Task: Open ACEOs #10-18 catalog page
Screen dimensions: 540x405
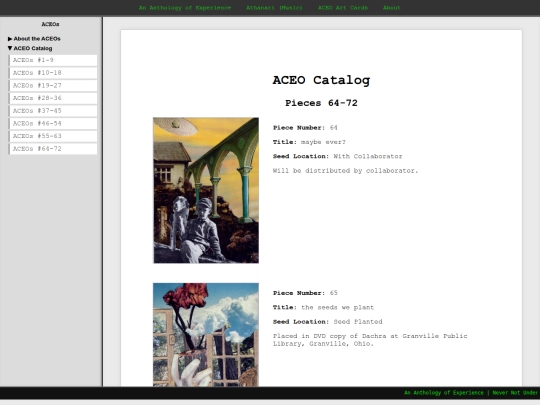Action: click(x=53, y=73)
